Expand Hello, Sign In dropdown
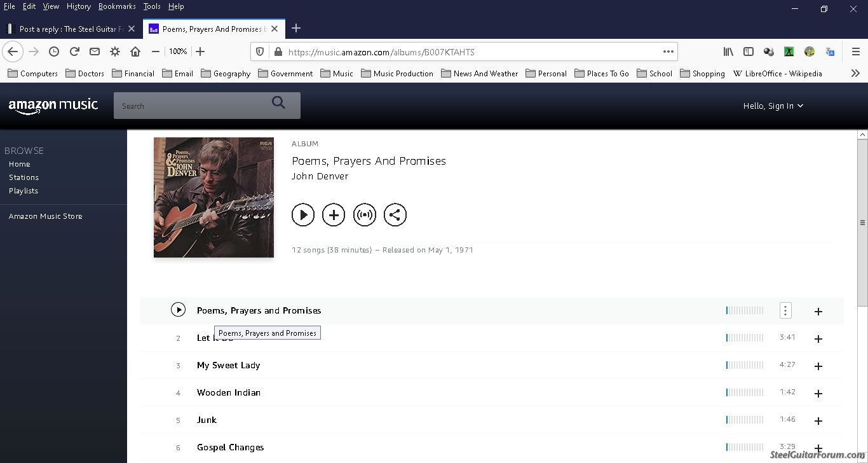868x463 pixels. pos(773,106)
